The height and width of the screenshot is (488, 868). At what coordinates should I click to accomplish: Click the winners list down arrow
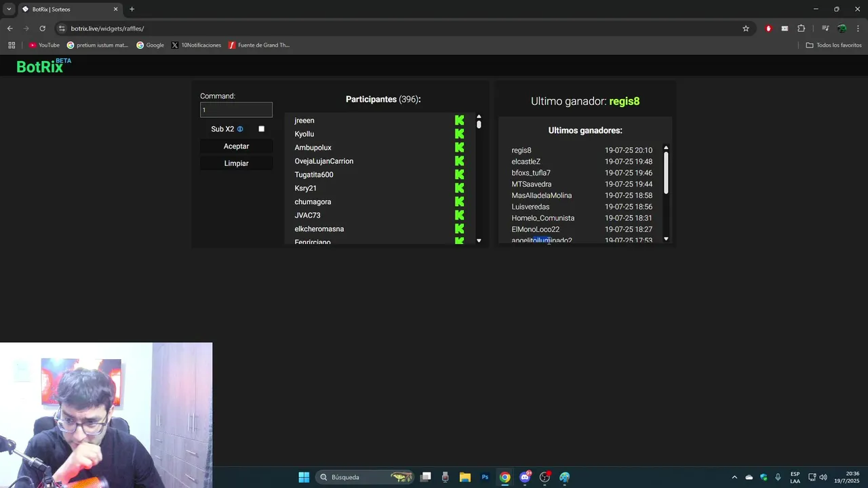point(666,239)
